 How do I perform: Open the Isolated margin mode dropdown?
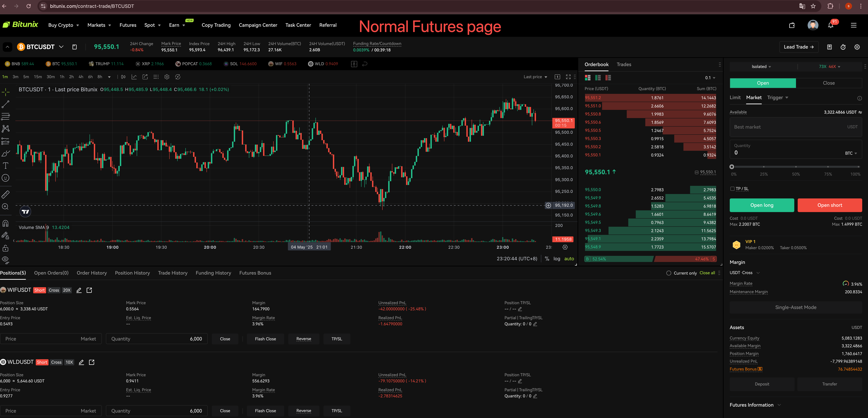point(761,66)
